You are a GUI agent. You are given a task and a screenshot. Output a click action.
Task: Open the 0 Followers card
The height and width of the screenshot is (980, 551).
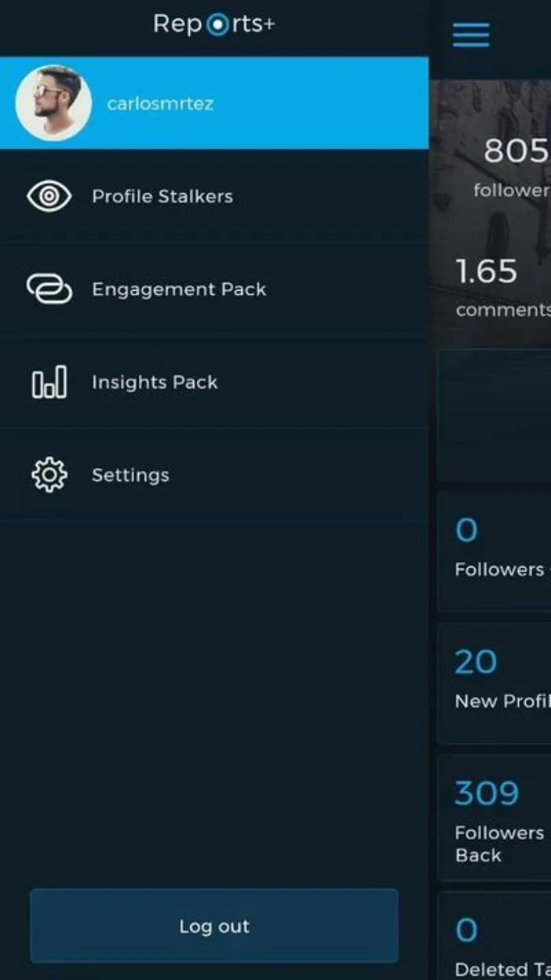[494, 550]
